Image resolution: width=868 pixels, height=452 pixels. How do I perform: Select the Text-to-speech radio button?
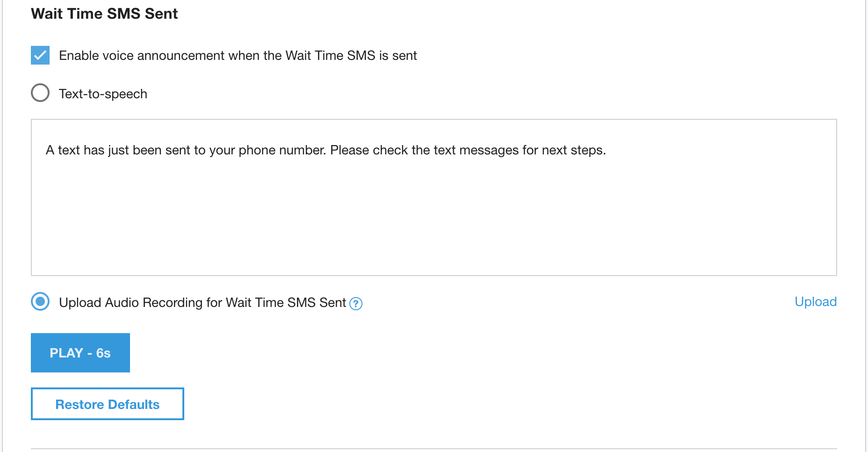[40, 93]
